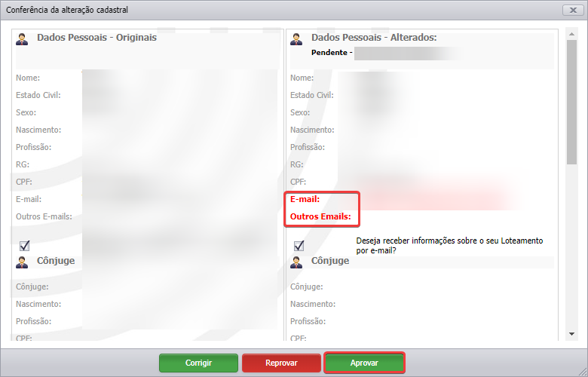Click the window resize grip in the corner
Image resolution: width=588 pixels, height=377 pixels.
[x=583, y=372]
